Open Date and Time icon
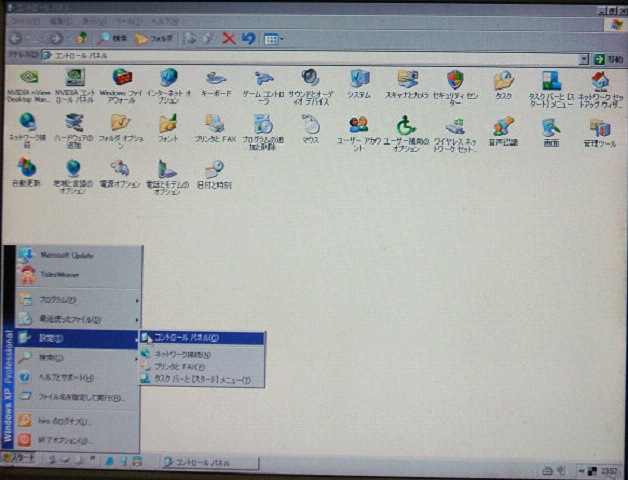628x480 pixels. tap(212, 168)
